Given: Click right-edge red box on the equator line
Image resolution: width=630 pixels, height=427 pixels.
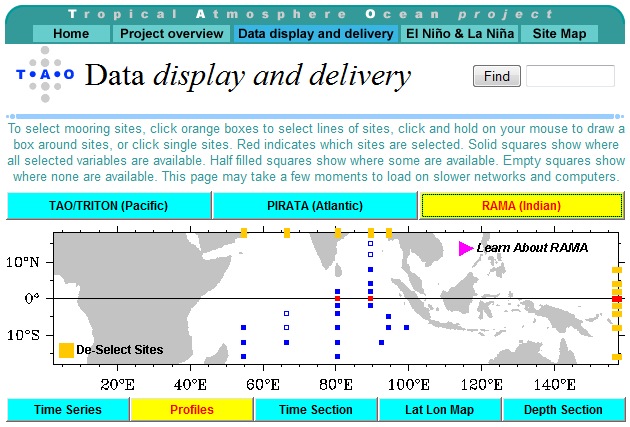Looking at the screenshot, I should coord(617,299).
